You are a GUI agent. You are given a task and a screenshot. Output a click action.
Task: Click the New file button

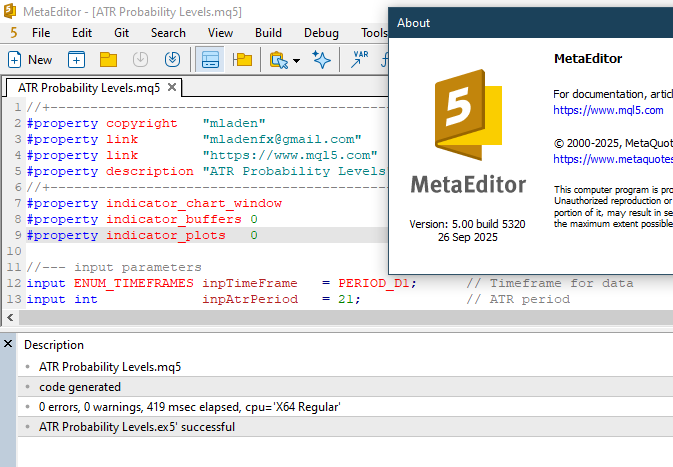[30, 60]
